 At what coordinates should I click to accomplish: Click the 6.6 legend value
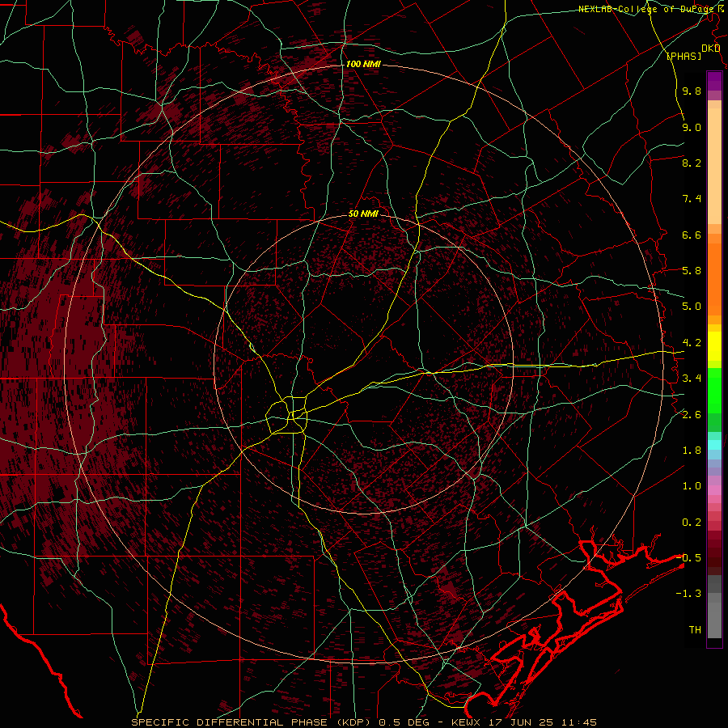click(692, 235)
